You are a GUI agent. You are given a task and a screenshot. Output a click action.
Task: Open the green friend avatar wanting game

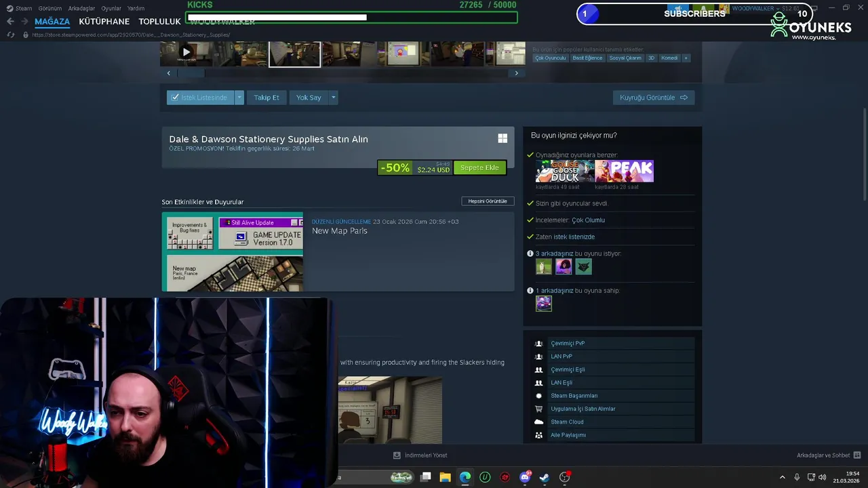click(544, 267)
